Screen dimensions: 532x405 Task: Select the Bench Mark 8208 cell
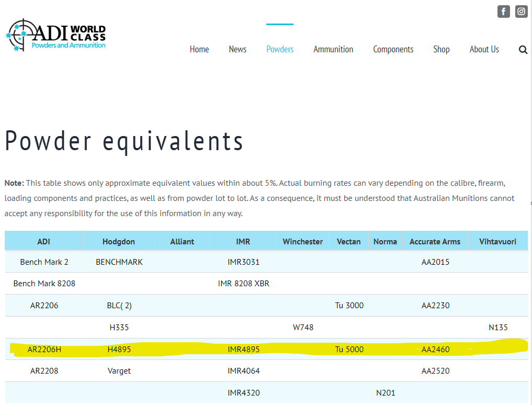44,284
